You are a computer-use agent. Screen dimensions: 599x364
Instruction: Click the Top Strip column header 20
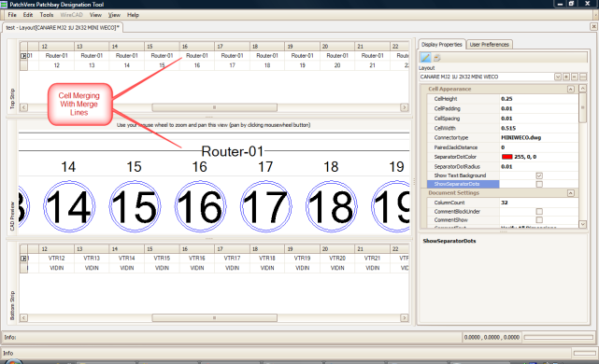337,46
